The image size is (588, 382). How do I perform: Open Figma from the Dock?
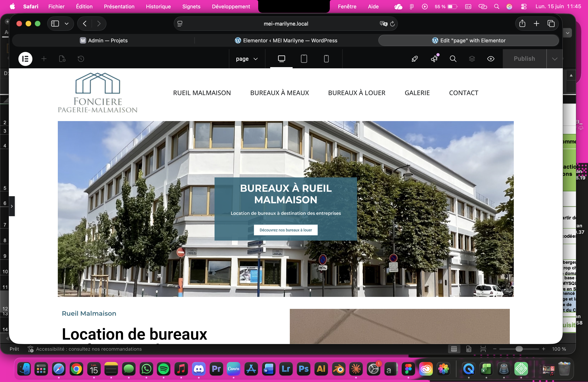[x=408, y=369]
